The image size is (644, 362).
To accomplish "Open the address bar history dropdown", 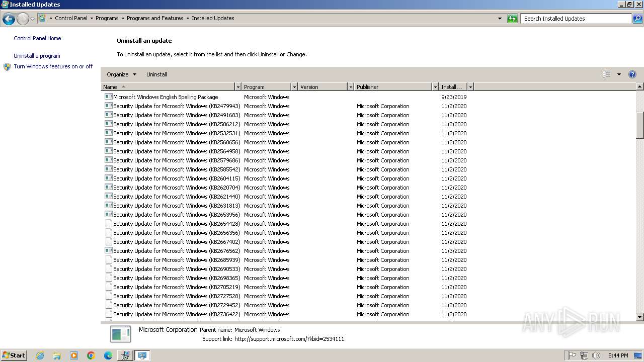I will point(500,19).
